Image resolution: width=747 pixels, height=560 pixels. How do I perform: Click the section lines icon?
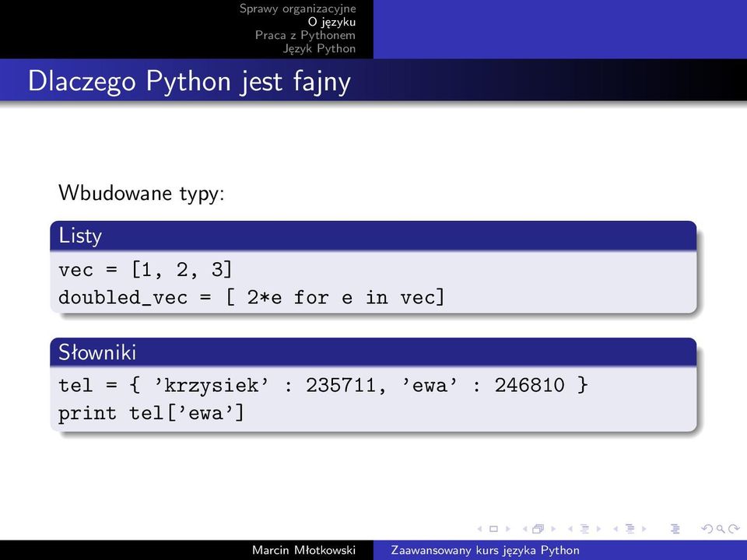[x=630, y=529]
